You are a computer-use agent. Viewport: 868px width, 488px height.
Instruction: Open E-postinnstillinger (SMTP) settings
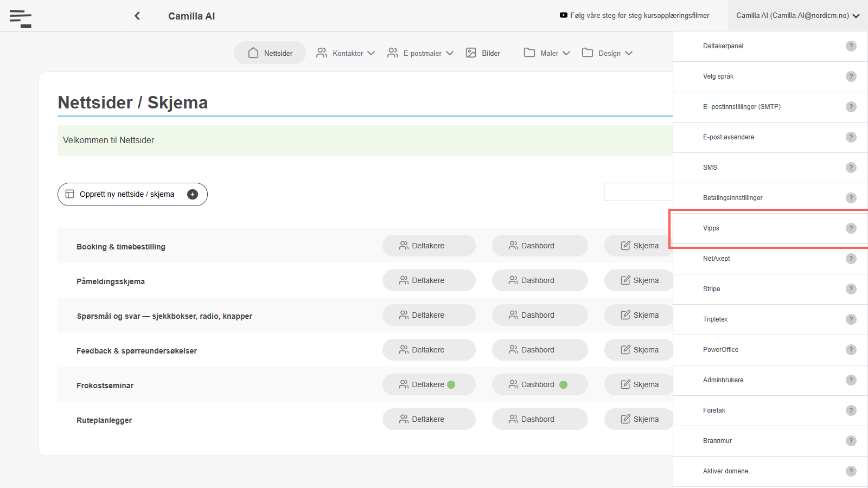pyautogui.click(x=770, y=107)
